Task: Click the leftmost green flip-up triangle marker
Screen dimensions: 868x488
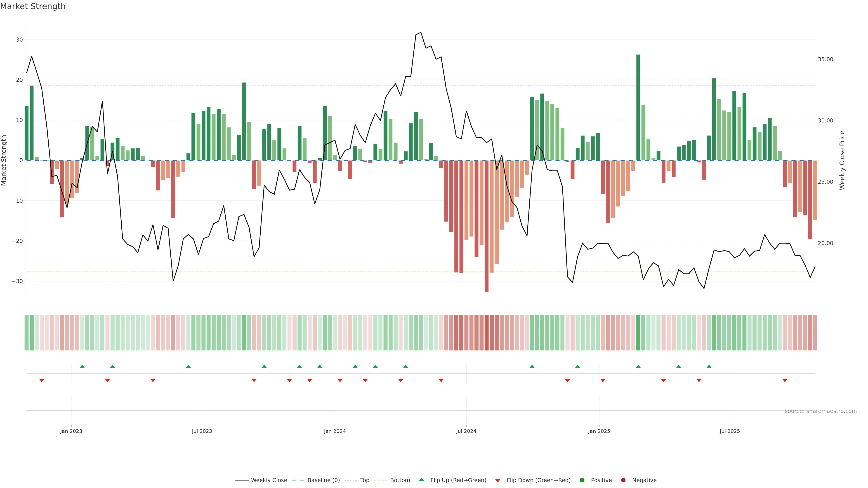Action: point(82,366)
